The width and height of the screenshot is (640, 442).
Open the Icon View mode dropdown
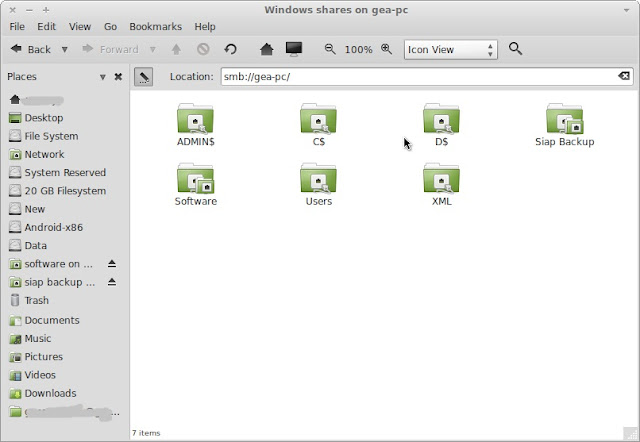coord(451,50)
